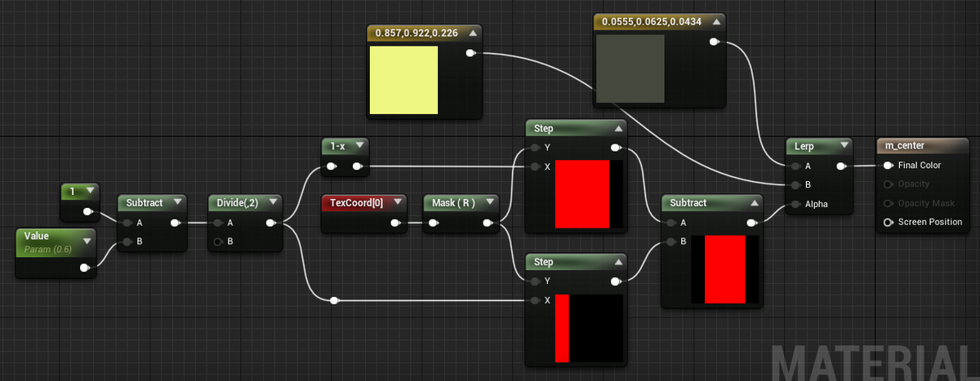Select the 0.857,0.922,0.226 node title
This screenshot has height=381, width=980.
[x=416, y=33]
